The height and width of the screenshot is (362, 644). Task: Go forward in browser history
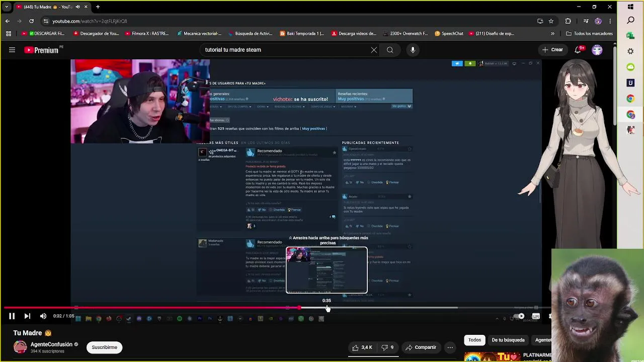coord(20,21)
